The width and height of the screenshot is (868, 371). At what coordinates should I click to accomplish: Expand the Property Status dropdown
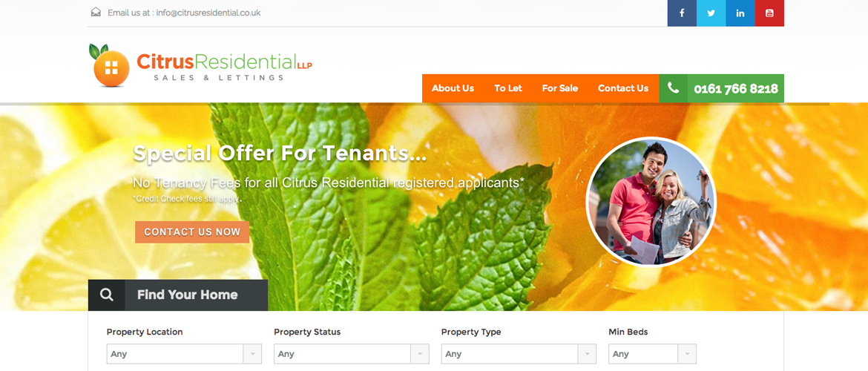pos(352,354)
